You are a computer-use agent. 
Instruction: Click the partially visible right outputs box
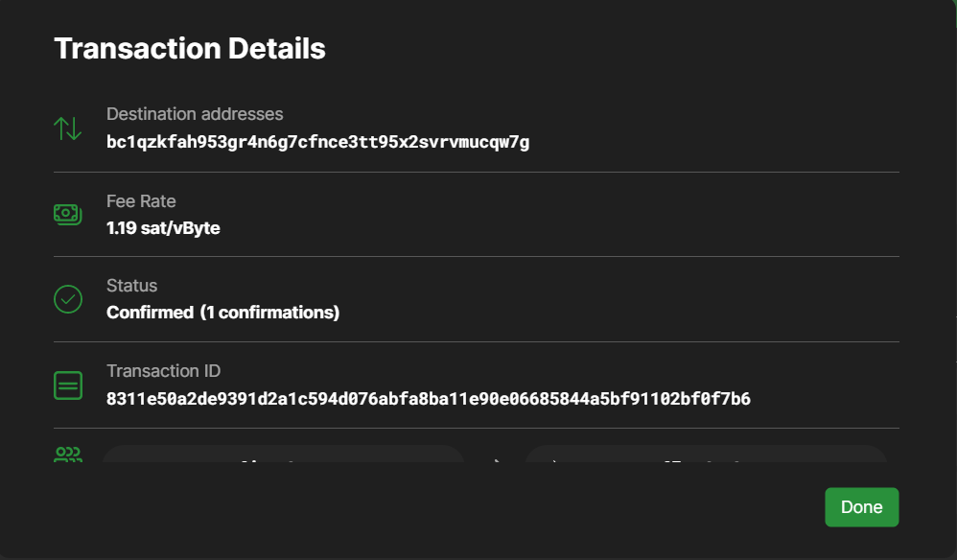click(706, 454)
